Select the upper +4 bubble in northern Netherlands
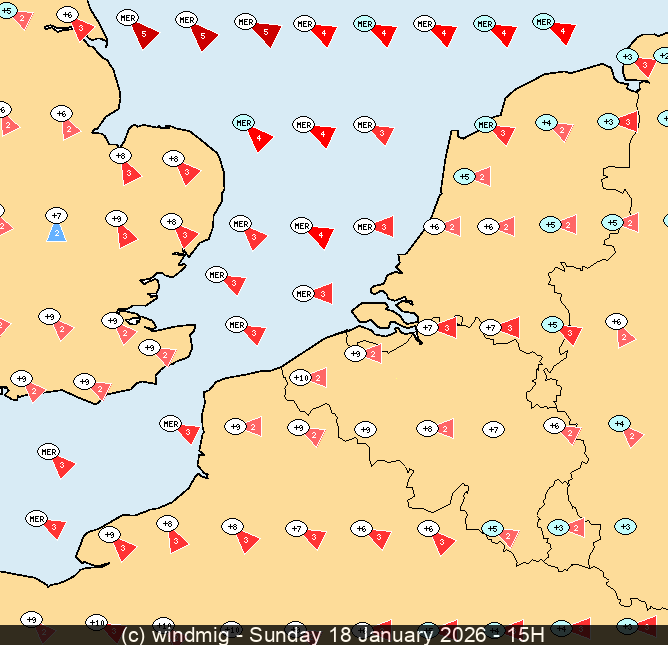The height and width of the screenshot is (645, 668). click(x=545, y=122)
